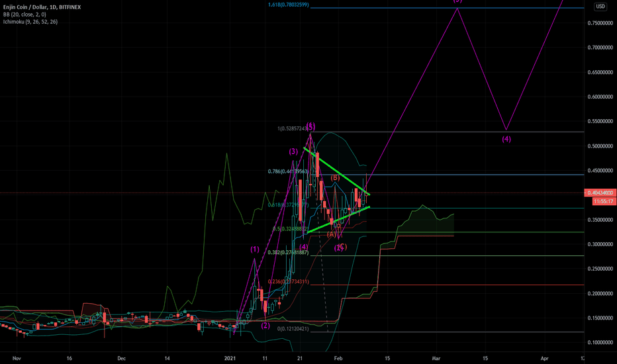Select the upper green triangle trendline
This screenshot has height=364, width=617.
click(336, 171)
